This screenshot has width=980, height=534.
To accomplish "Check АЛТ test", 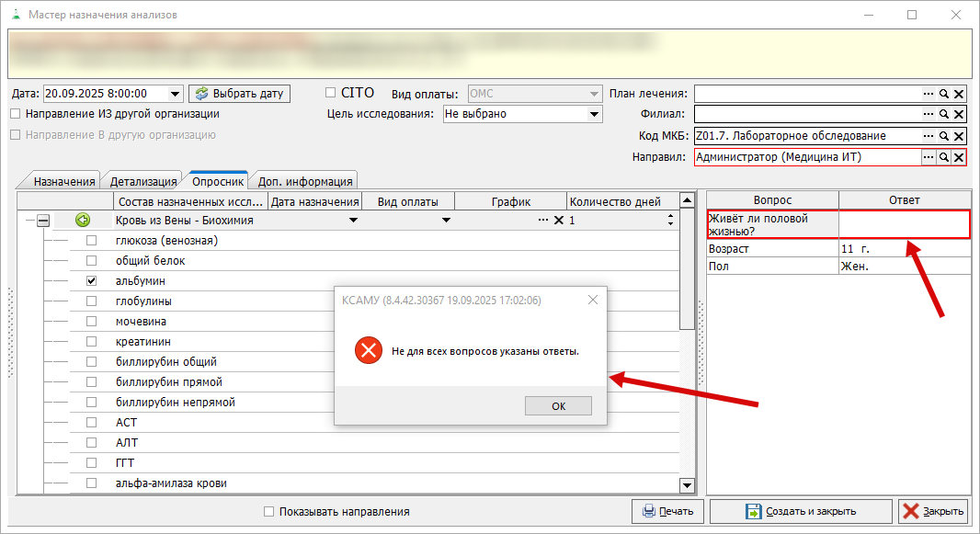I will [91, 442].
